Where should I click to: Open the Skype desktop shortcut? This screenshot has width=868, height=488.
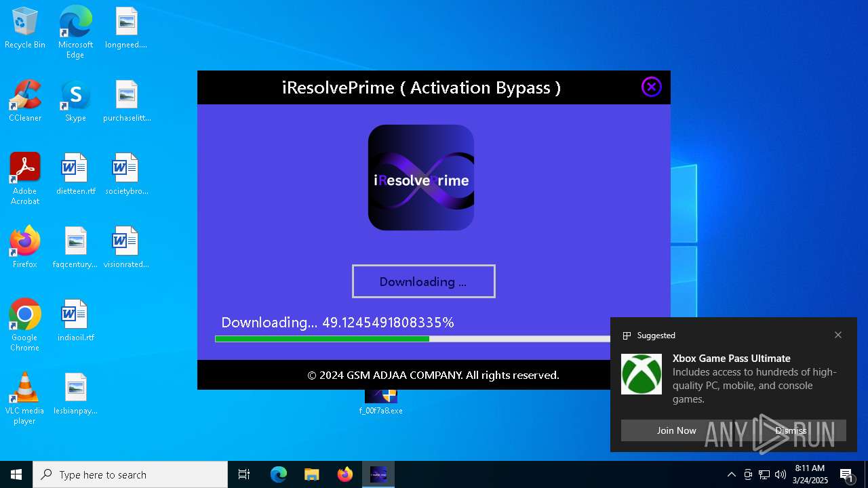click(75, 102)
